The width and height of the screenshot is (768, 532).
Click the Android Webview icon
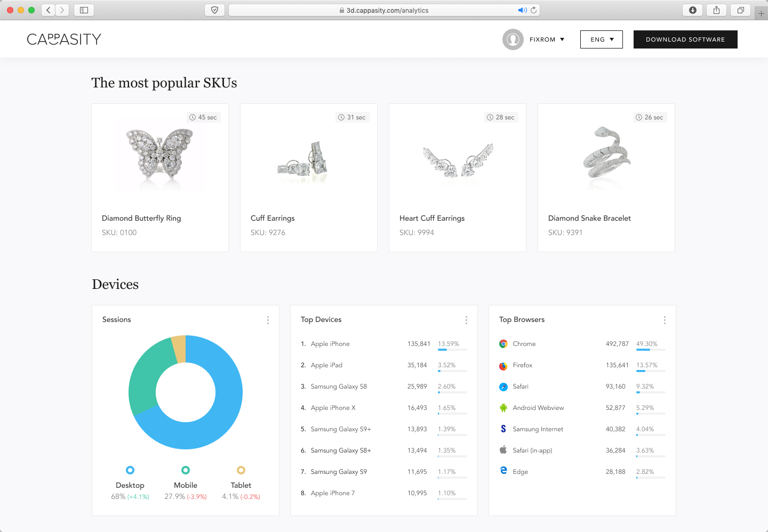click(x=503, y=408)
